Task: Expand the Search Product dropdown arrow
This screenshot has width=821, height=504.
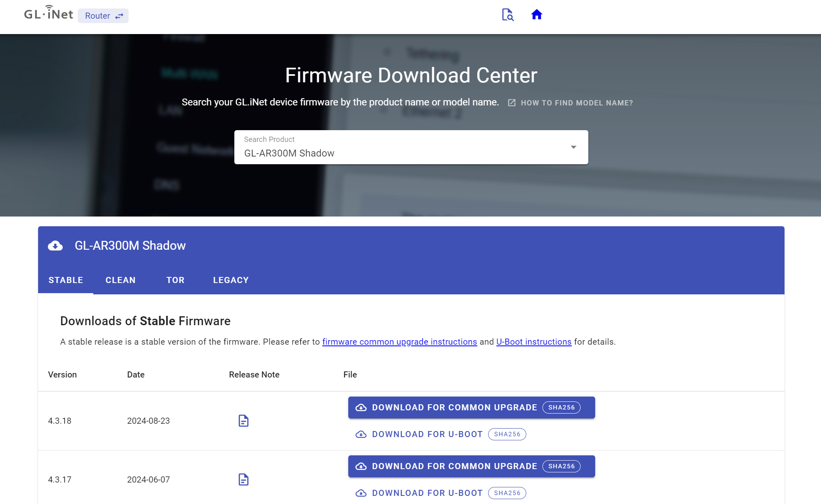Action: coord(573,147)
